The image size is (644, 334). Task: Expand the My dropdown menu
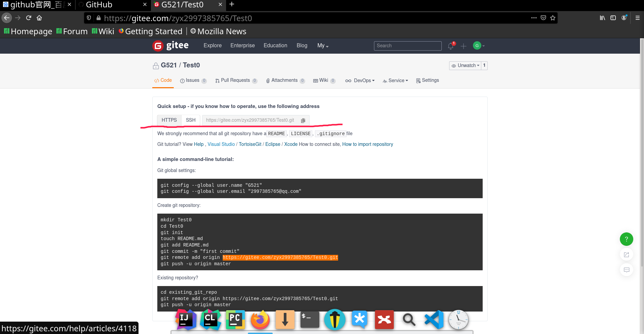click(x=323, y=46)
